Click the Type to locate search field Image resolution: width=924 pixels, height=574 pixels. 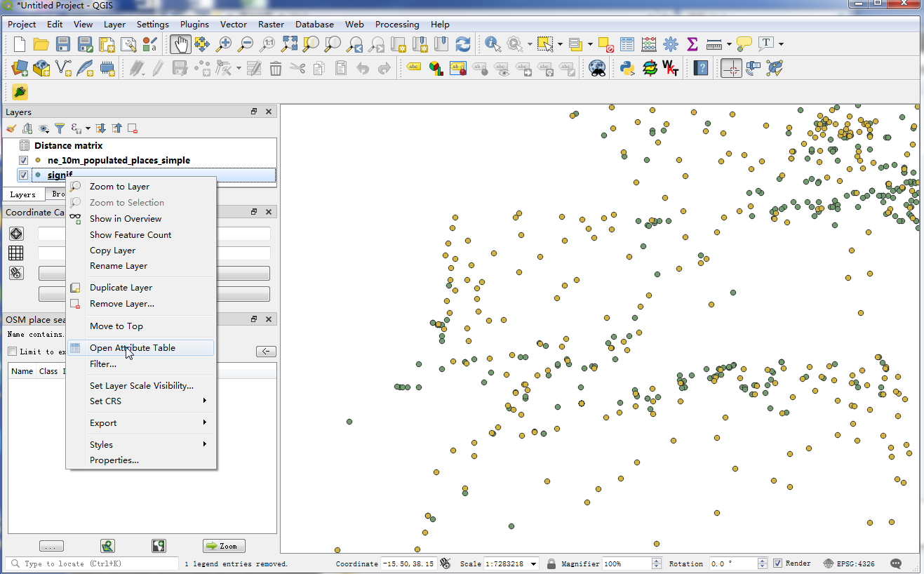click(92, 563)
